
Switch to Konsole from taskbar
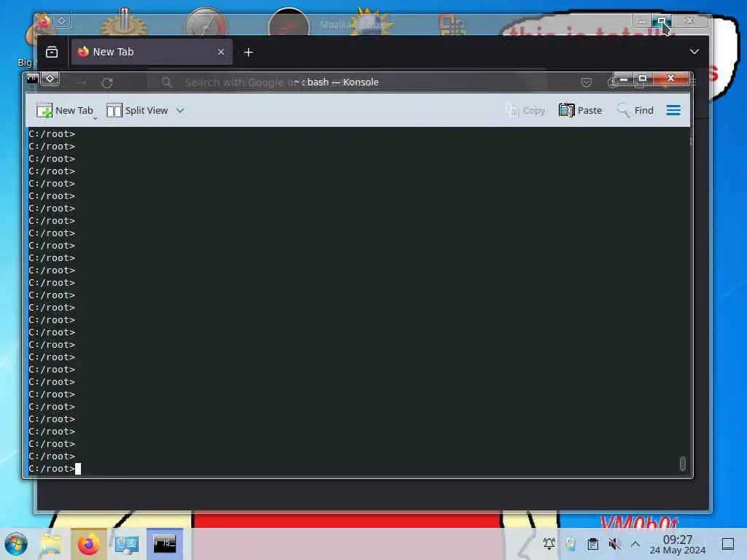pyautogui.click(x=164, y=543)
